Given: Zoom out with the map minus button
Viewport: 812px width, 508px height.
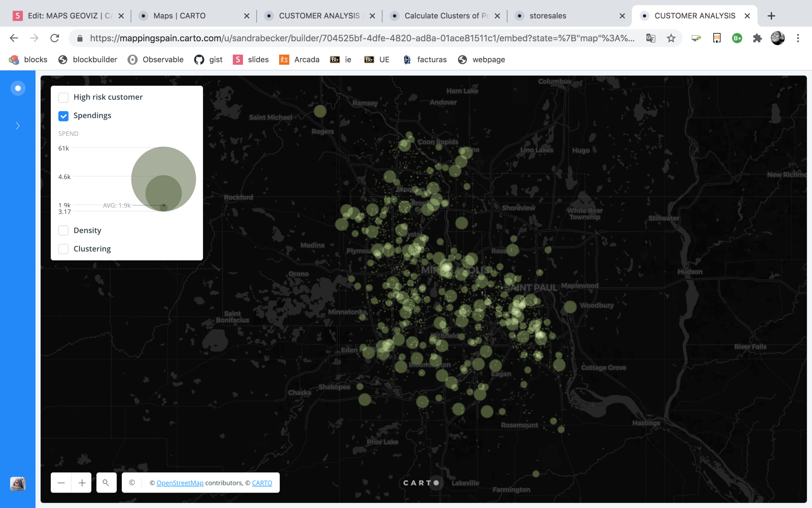Looking at the screenshot, I should (x=61, y=483).
